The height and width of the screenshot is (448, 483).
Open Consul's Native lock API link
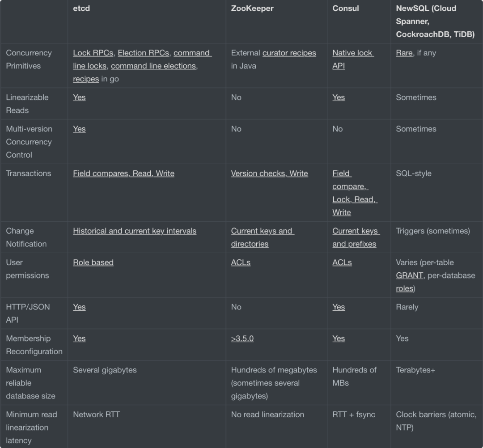tap(353, 59)
